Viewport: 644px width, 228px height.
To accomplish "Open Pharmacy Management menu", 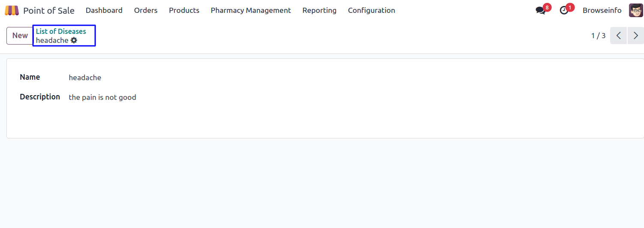I will point(251,10).
